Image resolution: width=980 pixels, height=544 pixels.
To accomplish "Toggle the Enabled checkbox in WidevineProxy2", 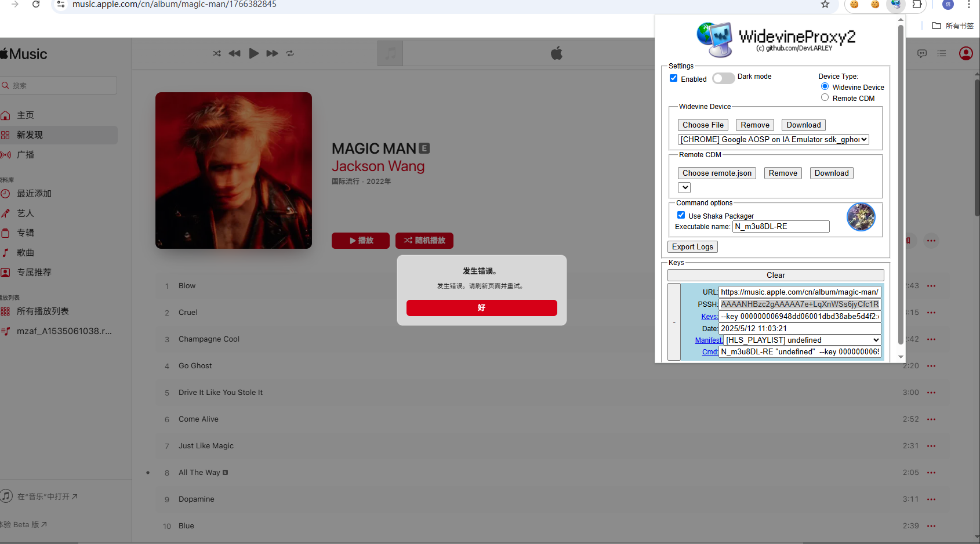I will [x=673, y=78].
